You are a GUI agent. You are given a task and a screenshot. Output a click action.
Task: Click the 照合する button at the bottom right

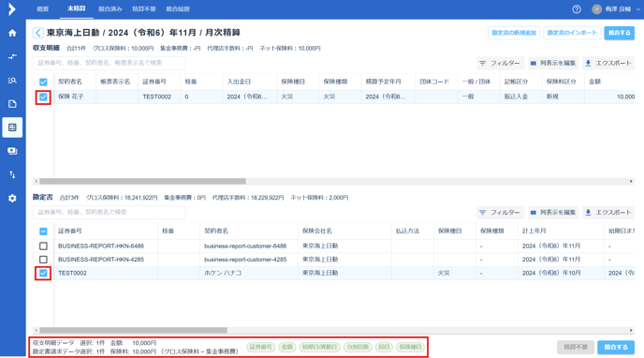616,348
